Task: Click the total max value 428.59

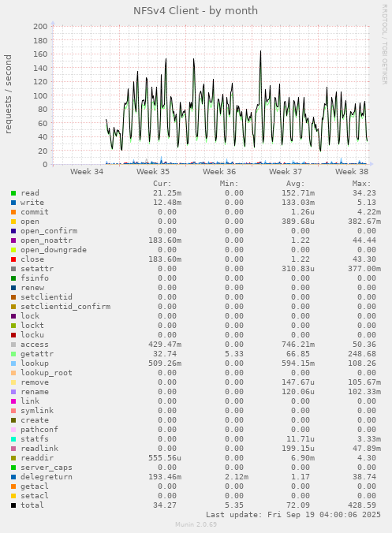Action: point(362,505)
